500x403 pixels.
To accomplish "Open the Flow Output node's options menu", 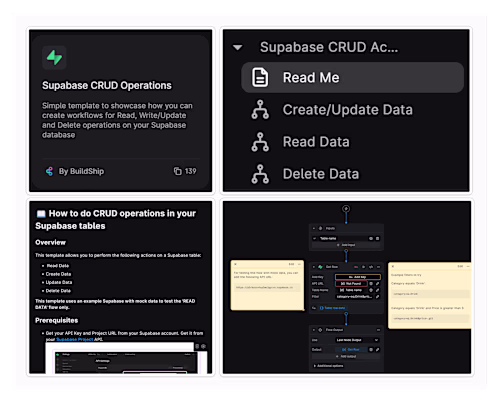I will pyautogui.click(x=378, y=330).
